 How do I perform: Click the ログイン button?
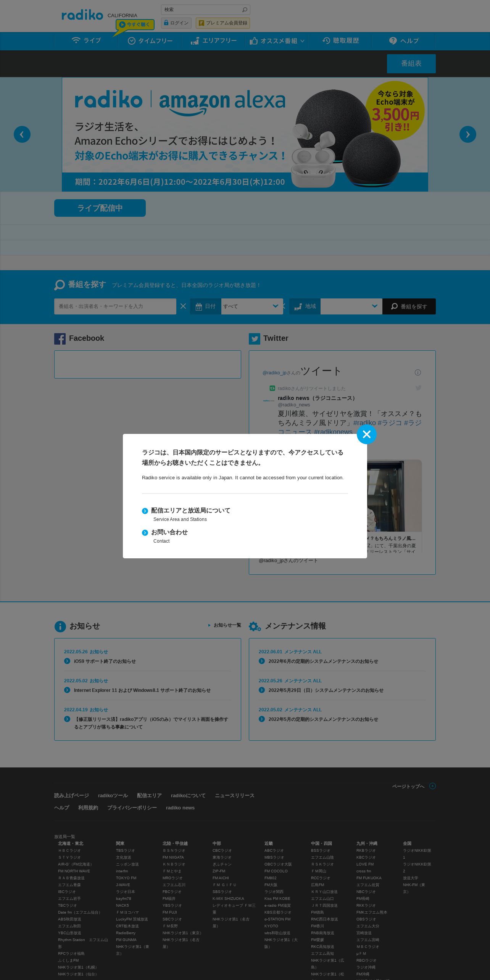tap(176, 23)
